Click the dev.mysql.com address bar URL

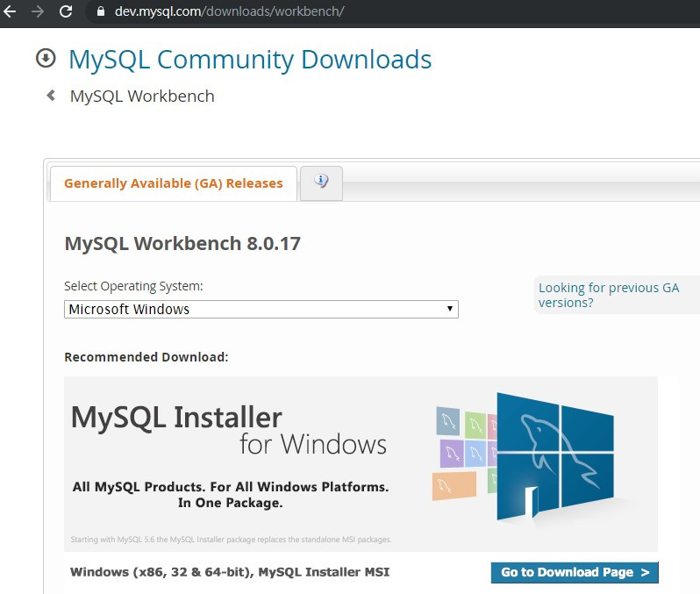point(229,11)
